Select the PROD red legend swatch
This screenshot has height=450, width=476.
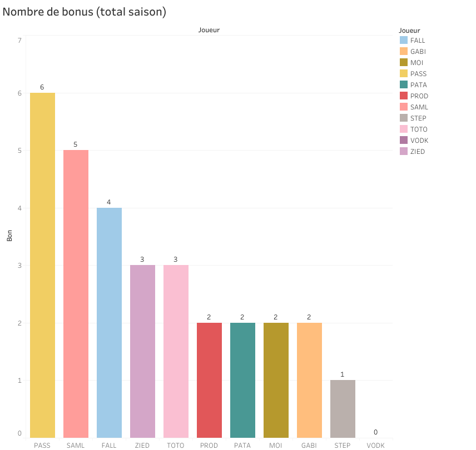(x=404, y=96)
